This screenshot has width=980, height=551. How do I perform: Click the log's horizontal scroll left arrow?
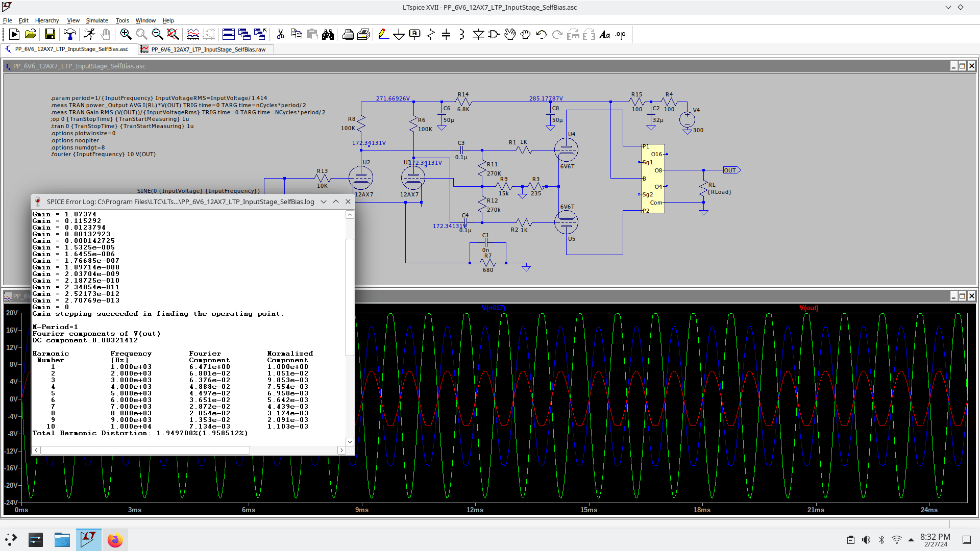(x=36, y=450)
